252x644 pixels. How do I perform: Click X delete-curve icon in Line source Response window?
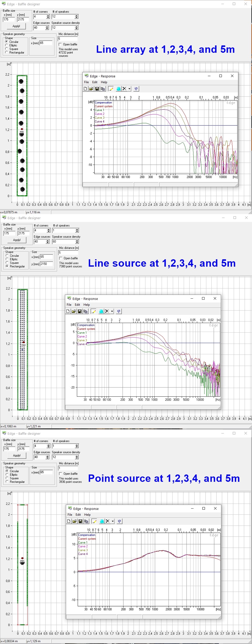(107, 311)
